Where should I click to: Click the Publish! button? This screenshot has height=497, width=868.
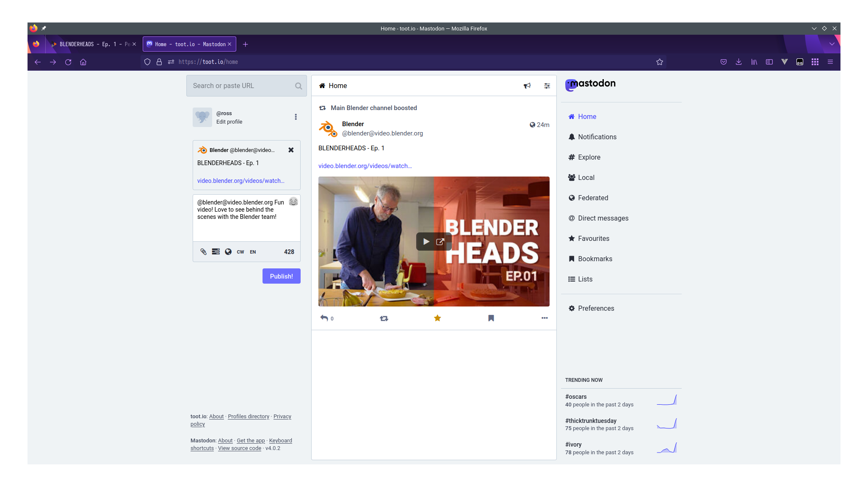click(281, 276)
